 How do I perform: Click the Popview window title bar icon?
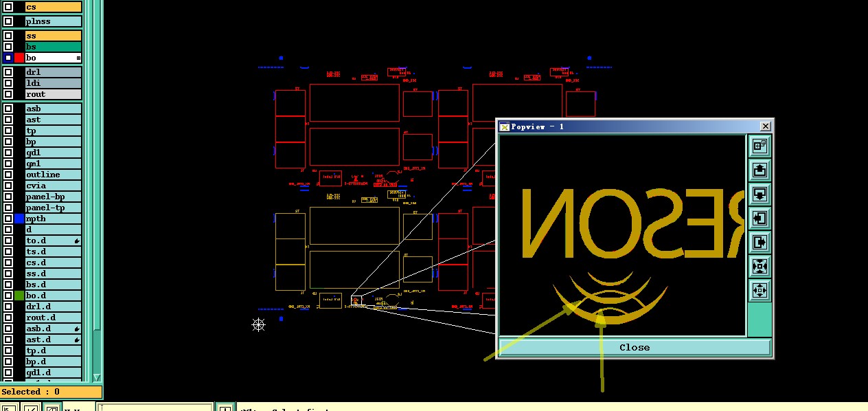504,126
